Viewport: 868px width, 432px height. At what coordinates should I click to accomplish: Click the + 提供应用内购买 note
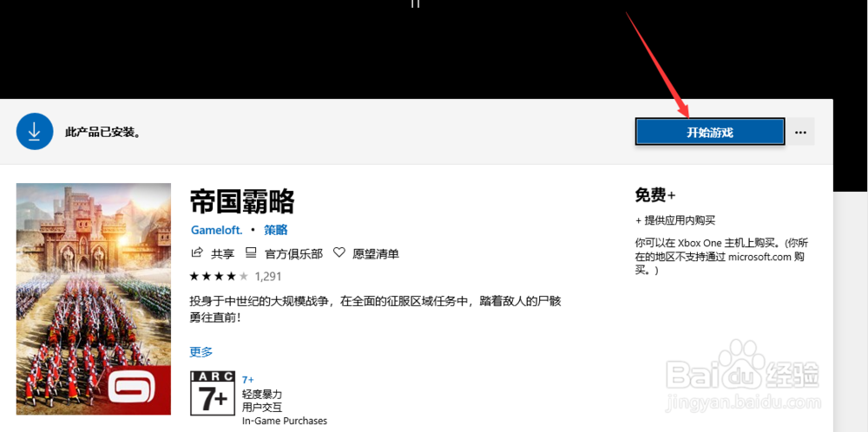tap(675, 220)
